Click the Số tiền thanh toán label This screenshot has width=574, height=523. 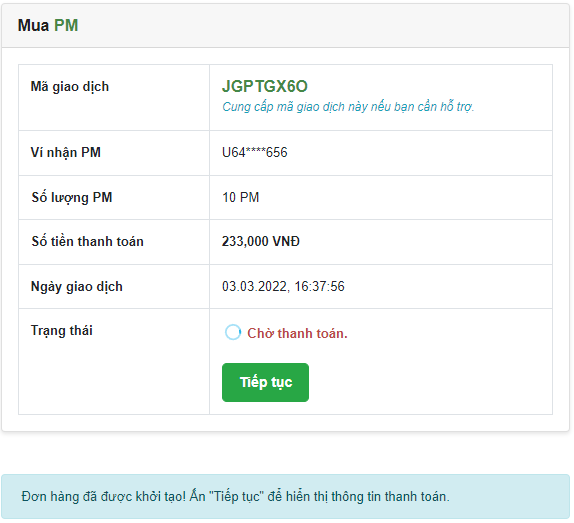(87, 241)
